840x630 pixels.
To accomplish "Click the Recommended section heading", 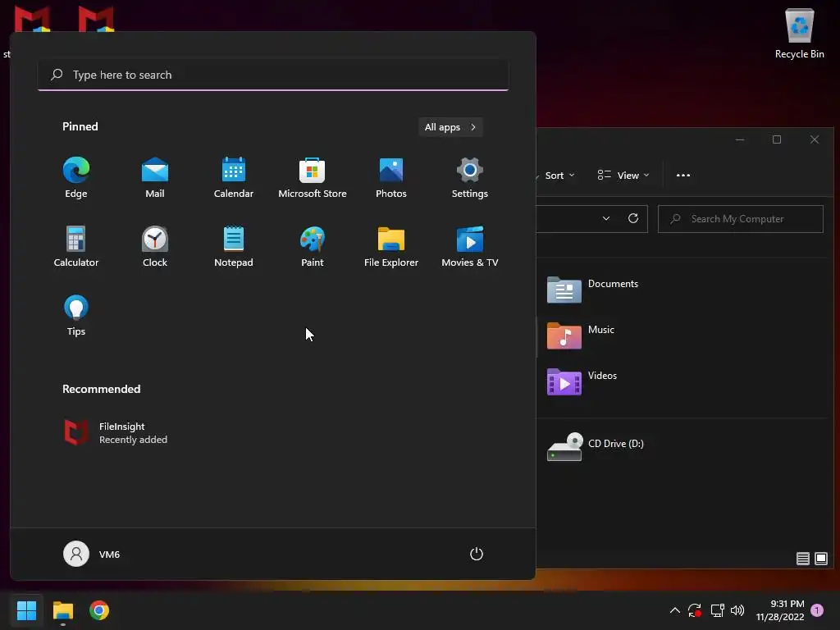I will (x=101, y=389).
